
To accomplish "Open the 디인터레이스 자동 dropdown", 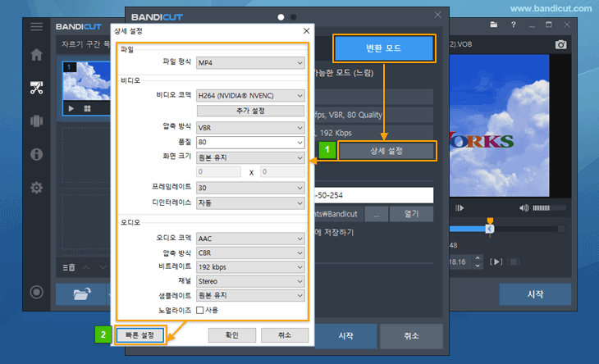I will pyautogui.click(x=250, y=203).
